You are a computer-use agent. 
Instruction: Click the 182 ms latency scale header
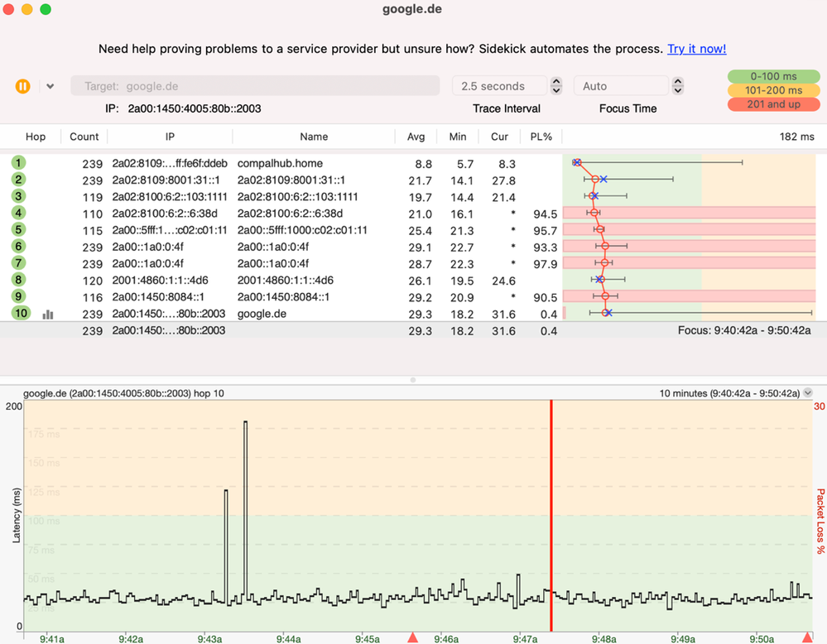coord(796,137)
